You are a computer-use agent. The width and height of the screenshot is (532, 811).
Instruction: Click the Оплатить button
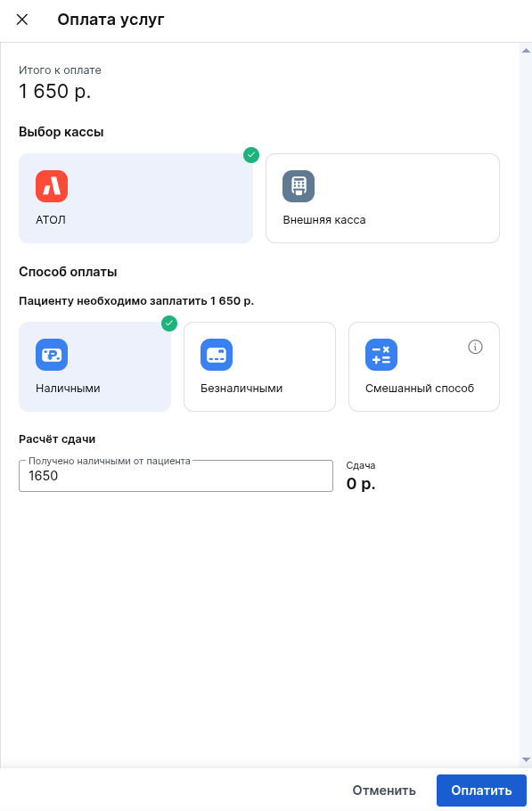point(481,791)
